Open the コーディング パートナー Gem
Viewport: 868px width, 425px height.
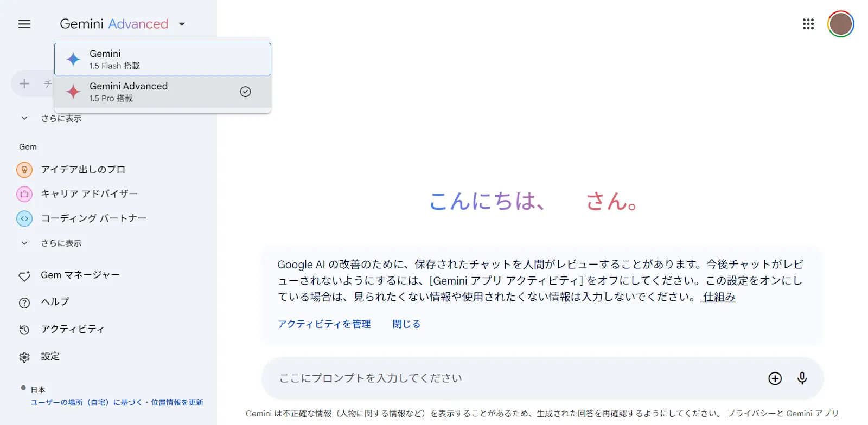pyautogui.click(x=94, y=218)
